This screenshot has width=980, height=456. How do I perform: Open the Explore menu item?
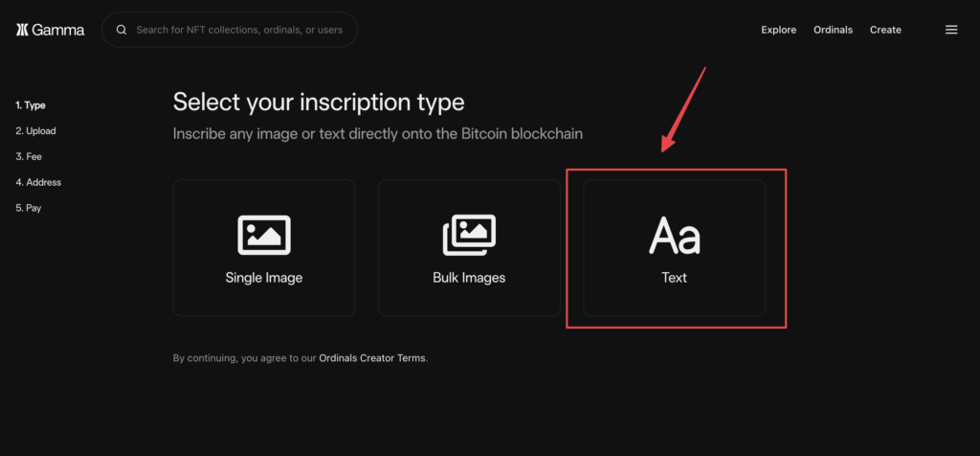[x=778, y=30]
